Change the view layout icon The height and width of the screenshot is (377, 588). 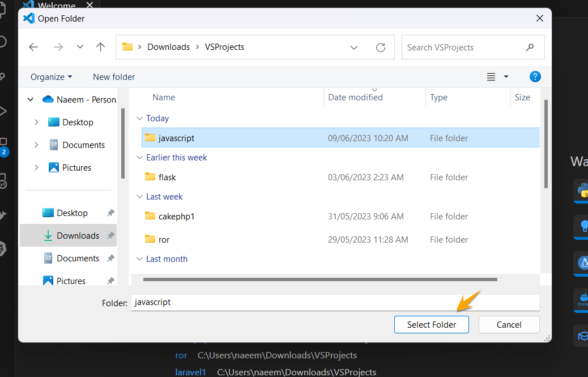(x=491, y=77)
